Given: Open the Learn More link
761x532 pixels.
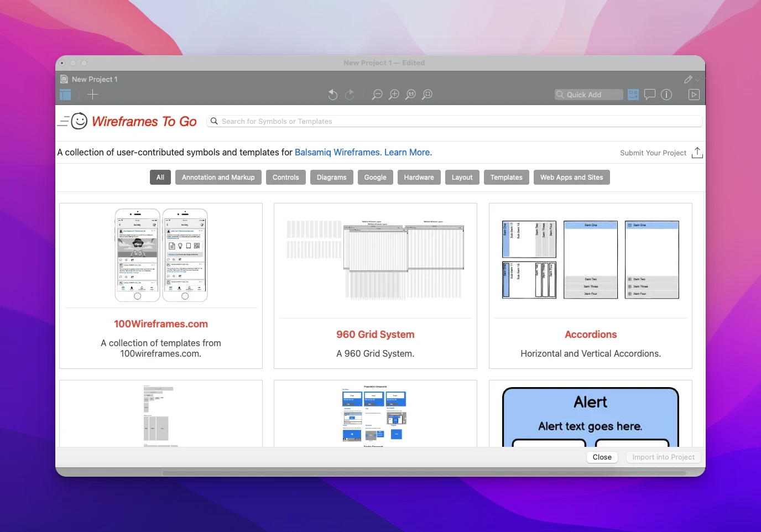Looking at the screenshot, I should click(x=408, y=153).
